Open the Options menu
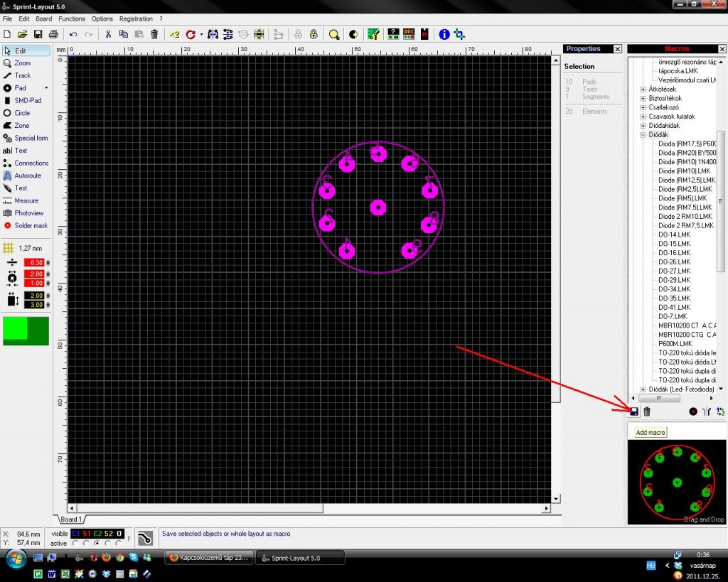This screenshot has width=728, height=582. coord(102,19)
